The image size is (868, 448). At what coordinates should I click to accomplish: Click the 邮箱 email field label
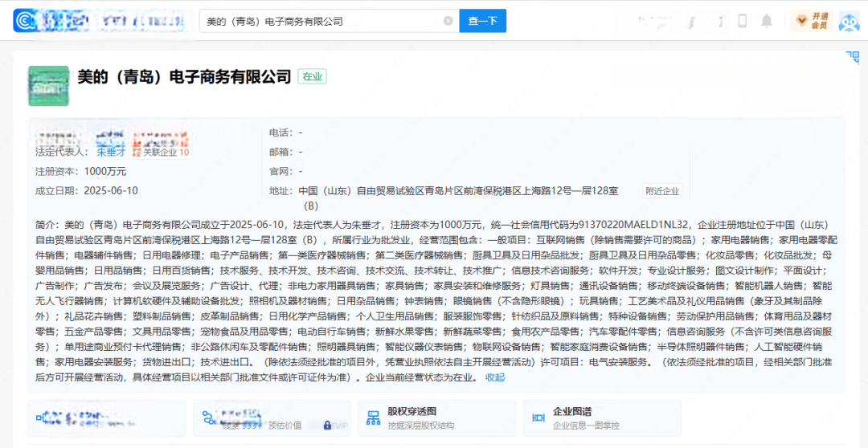coord(280,152)
